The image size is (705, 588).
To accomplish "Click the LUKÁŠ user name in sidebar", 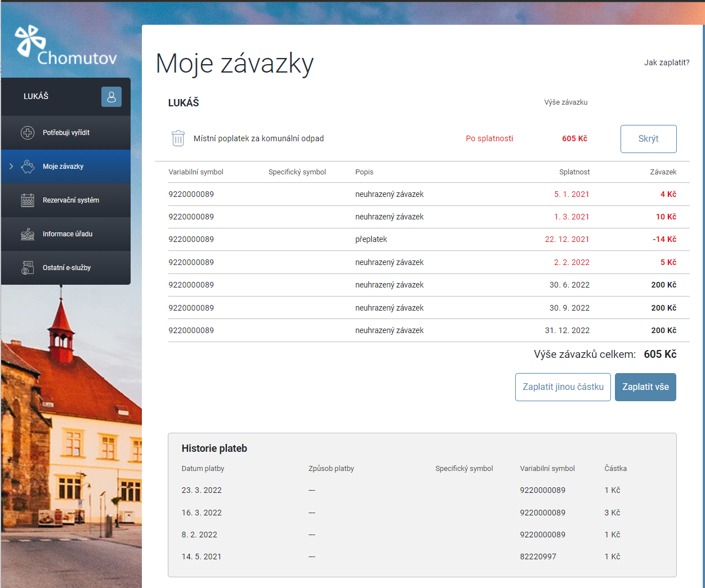I will coord(36,96).
